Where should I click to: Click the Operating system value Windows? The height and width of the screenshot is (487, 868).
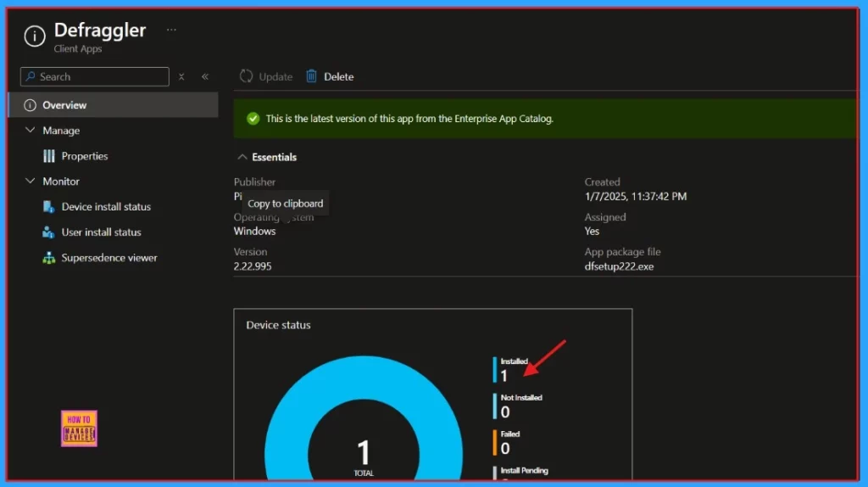254,231
